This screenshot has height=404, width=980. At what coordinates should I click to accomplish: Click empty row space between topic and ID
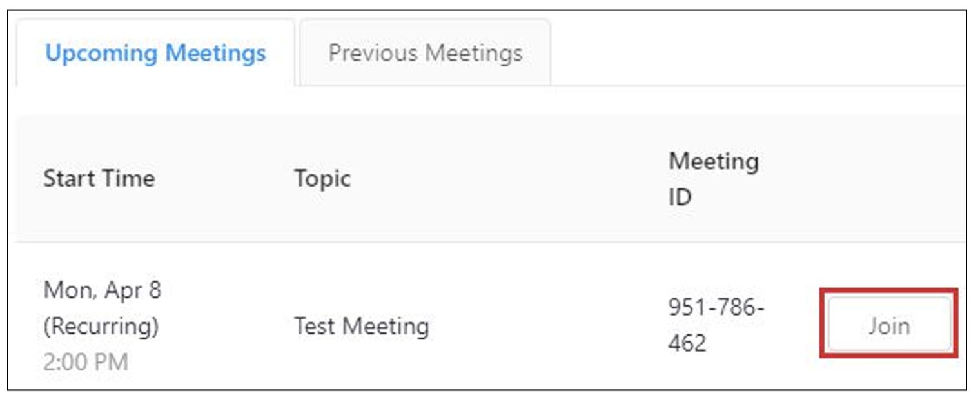tap(548, 325)
